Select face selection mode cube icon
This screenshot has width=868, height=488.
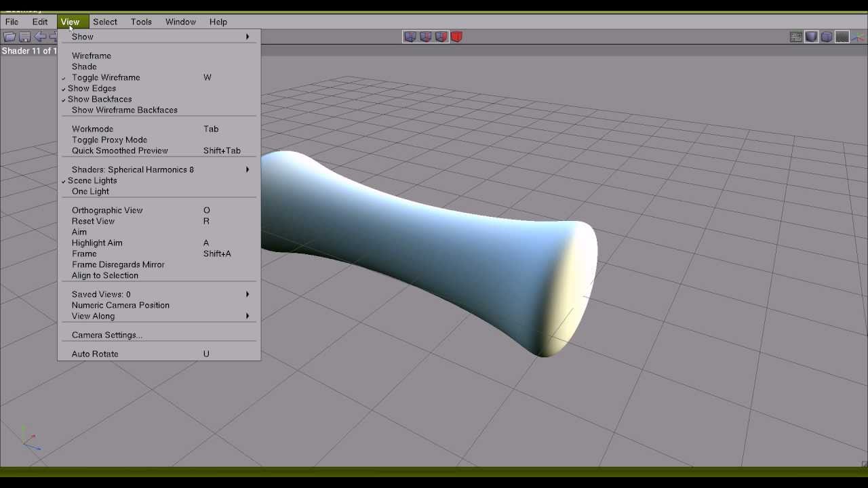pyautogui.click(x=441, y=37)
